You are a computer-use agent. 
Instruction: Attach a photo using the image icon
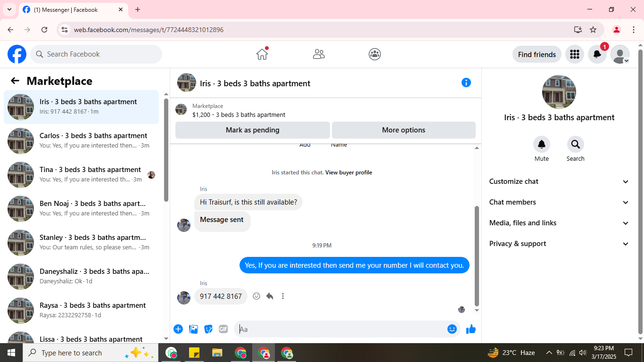pos(193,329)
